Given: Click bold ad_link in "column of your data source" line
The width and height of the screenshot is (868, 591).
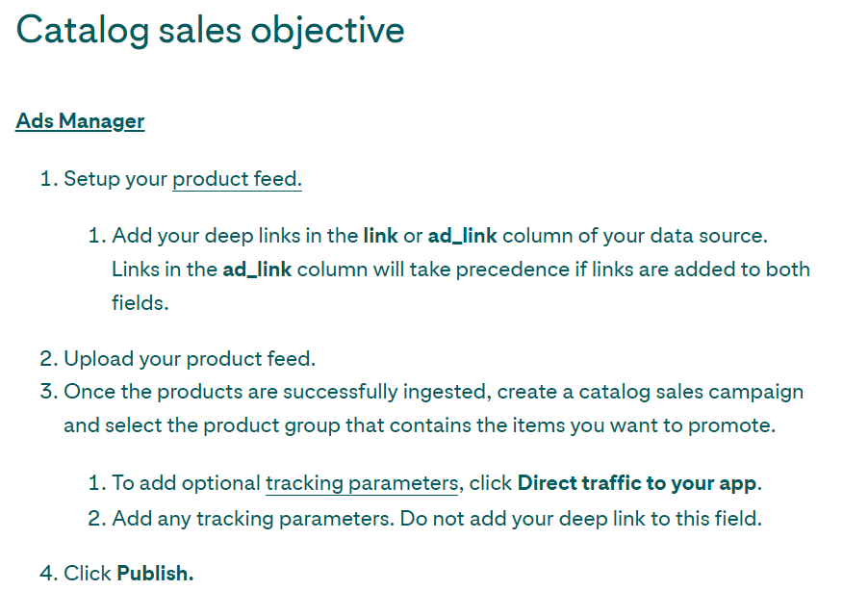Looking at the screenshot, I should tap(462, 236).
